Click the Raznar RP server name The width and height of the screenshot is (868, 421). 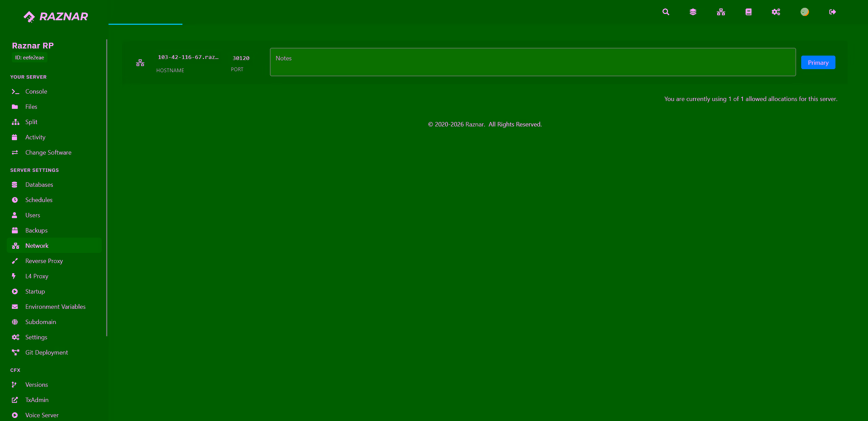click(x=33, y=46)
